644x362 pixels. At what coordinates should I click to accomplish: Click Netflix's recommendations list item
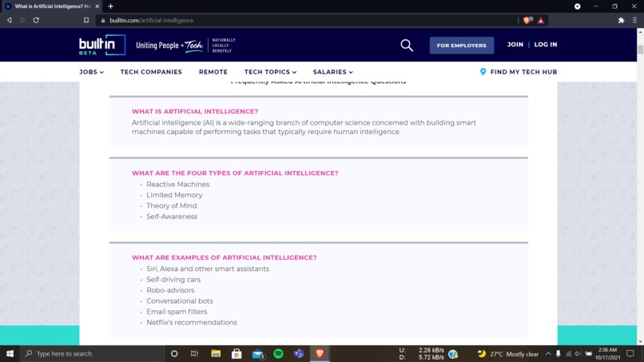click(x=192, y=323)
